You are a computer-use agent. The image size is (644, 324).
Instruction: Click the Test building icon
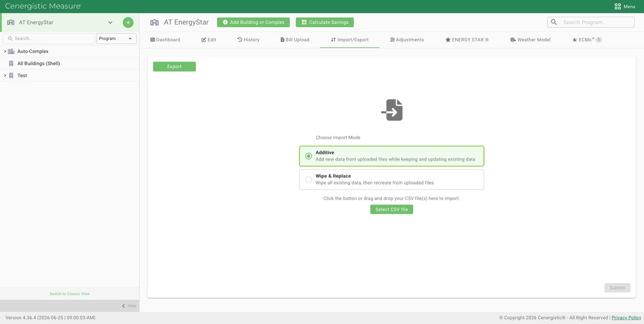click(11, 75)
